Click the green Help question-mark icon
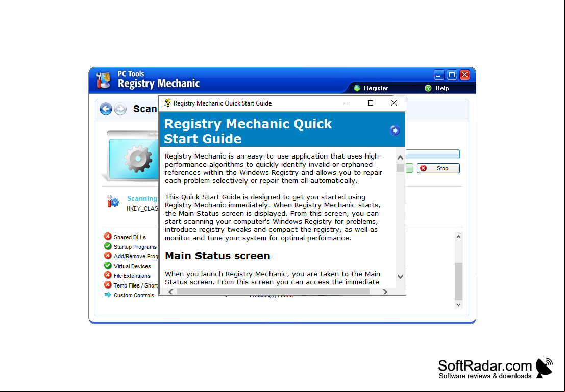Screen dimensions: 565x392 tap(428, 88)
